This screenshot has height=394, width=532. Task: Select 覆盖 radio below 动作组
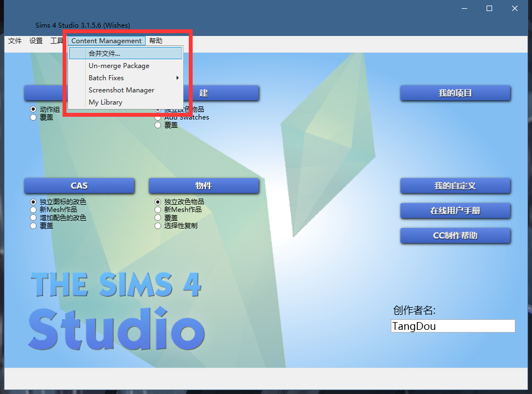[33, 117]
